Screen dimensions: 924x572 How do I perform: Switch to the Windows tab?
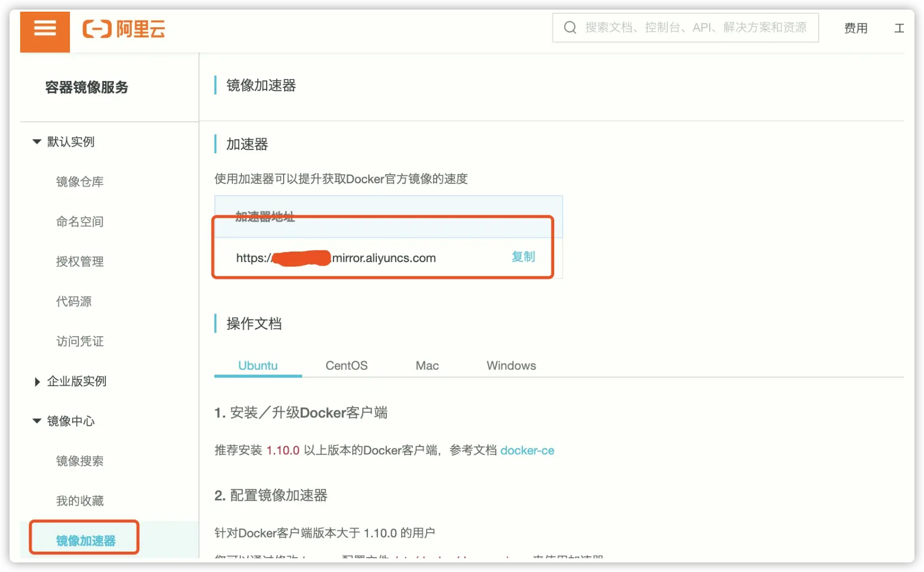point(511,365)
